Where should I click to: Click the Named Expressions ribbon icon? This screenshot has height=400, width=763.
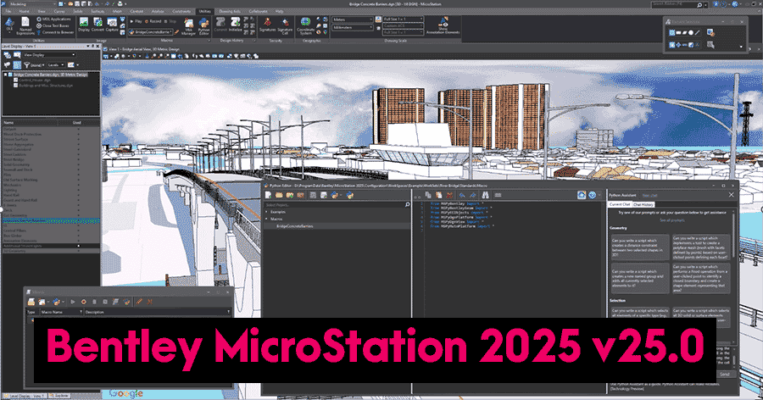[25, 26]
